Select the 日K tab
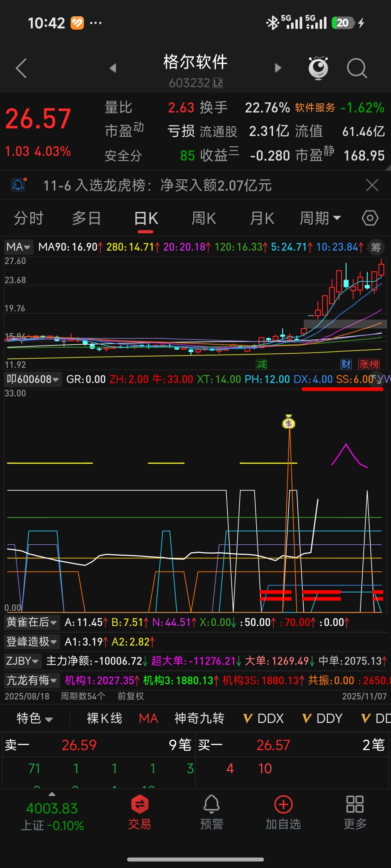 146,218
